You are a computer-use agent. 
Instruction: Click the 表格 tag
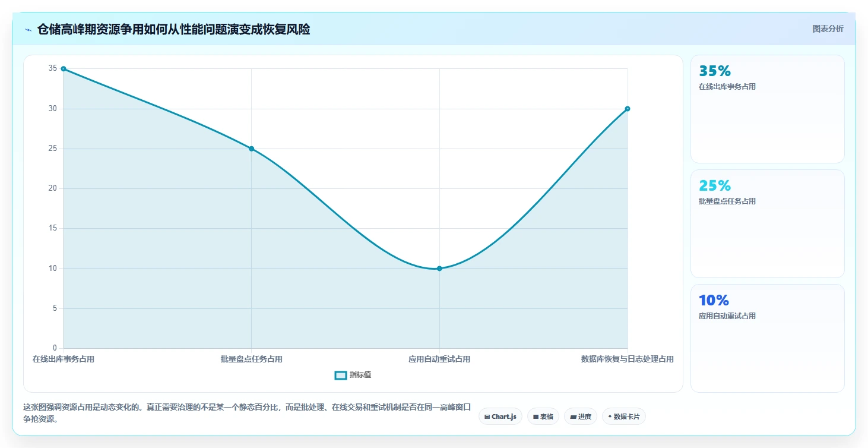click(543, 417)
